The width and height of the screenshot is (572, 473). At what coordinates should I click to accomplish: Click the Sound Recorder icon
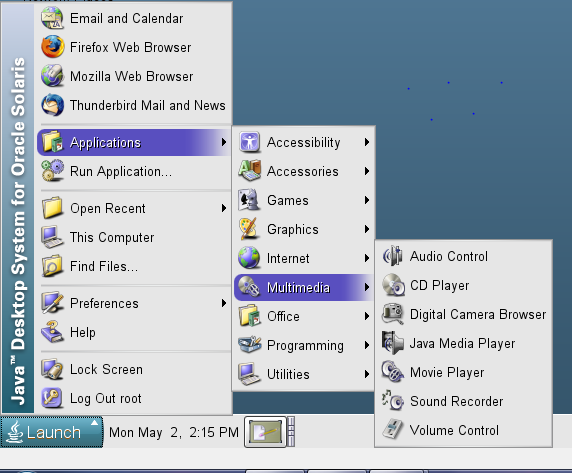393,401
